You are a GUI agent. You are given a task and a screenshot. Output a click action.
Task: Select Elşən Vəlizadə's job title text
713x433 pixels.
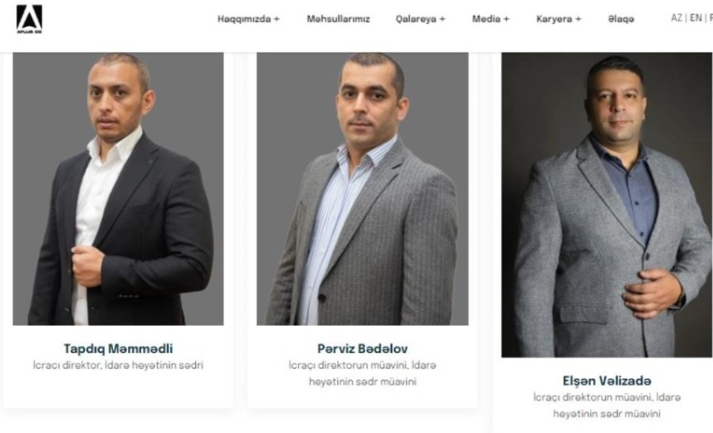(607, 405)
